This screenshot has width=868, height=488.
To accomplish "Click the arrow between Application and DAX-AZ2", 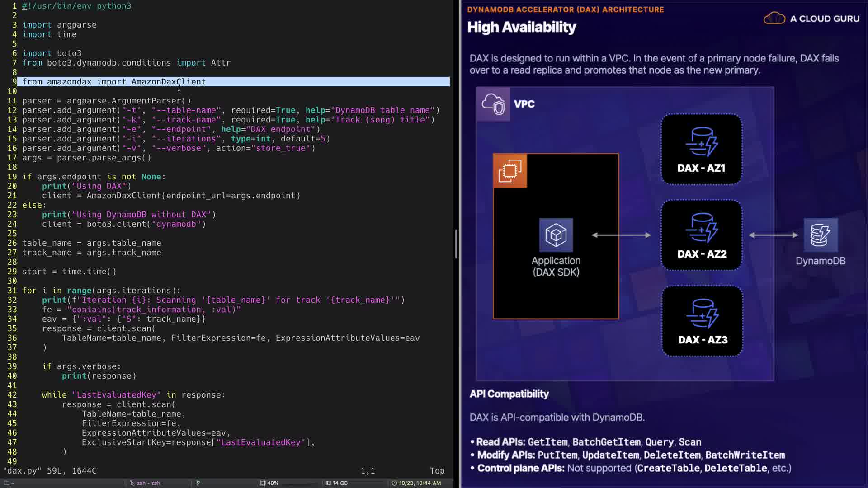I will tap(621, 235).
